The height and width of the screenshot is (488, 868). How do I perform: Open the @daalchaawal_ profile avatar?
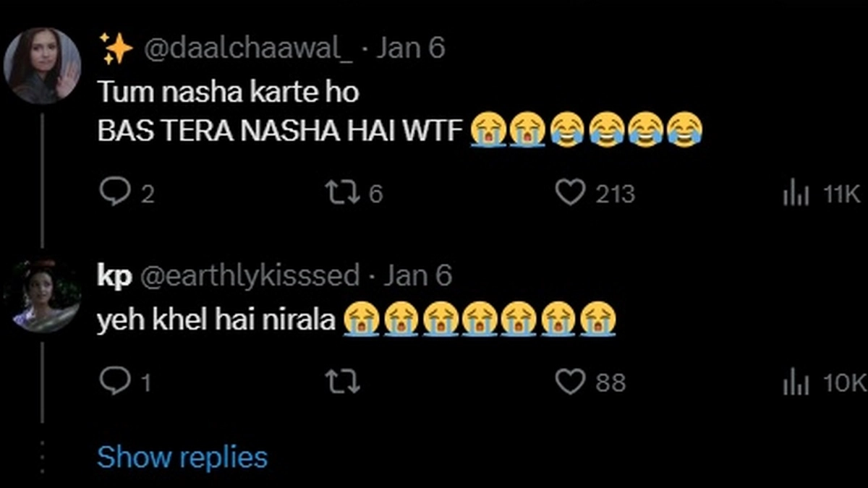[42, 67]
